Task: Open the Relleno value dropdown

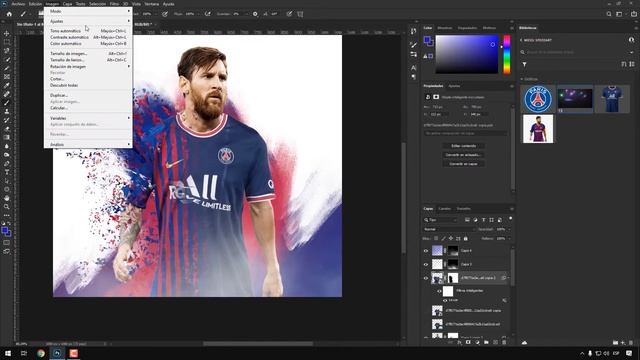Action: pos(509,238)
